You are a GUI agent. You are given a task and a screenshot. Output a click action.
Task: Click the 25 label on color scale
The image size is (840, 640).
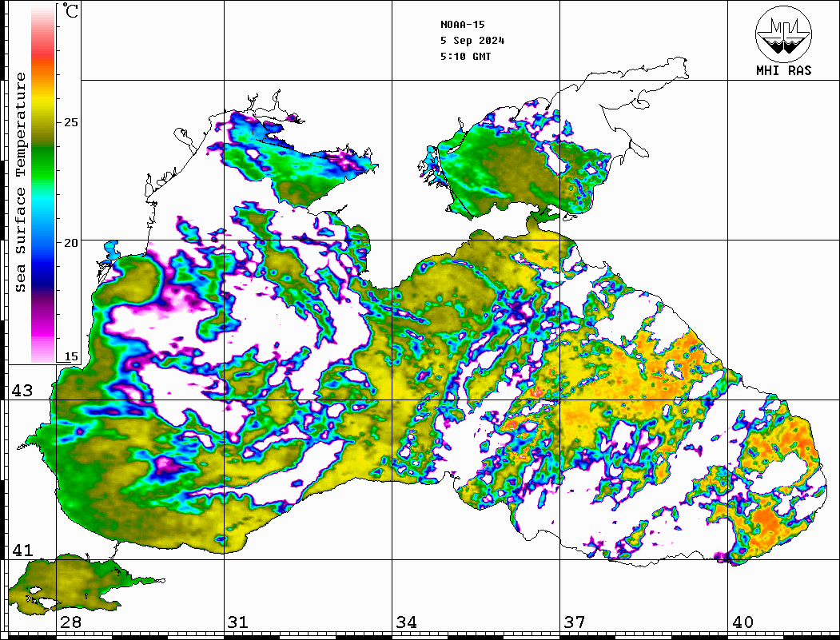pyautogui.click(x=71, y=122)
